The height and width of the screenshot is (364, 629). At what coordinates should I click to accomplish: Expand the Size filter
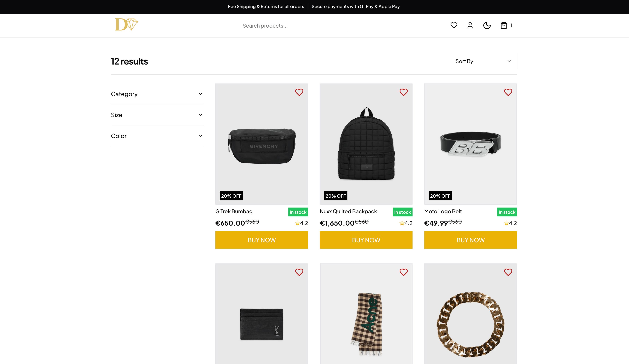click(x=157, y=115)
